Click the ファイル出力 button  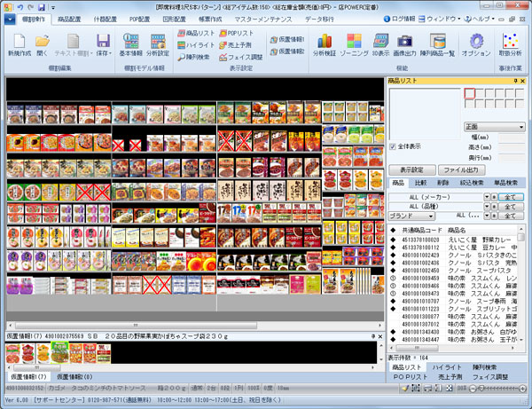tap(461, 169)
